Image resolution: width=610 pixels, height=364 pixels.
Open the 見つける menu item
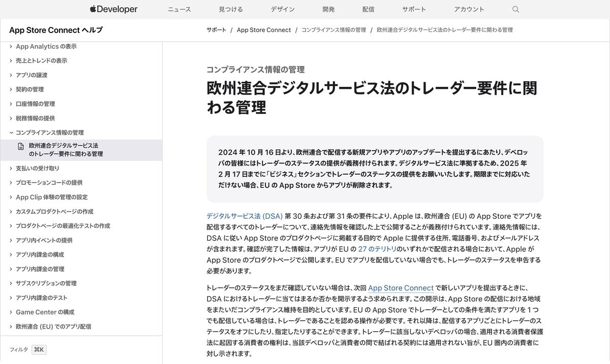(x=231, y=9)
